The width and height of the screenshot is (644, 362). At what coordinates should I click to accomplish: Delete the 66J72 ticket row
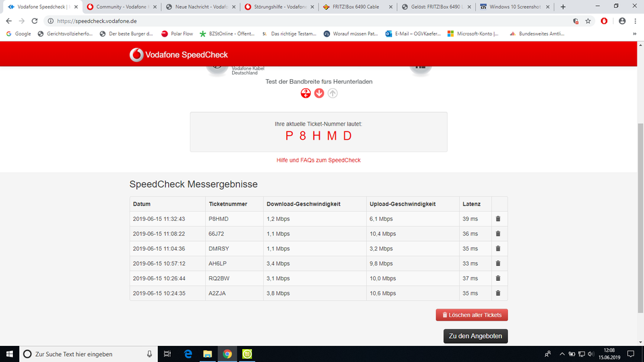498,234
